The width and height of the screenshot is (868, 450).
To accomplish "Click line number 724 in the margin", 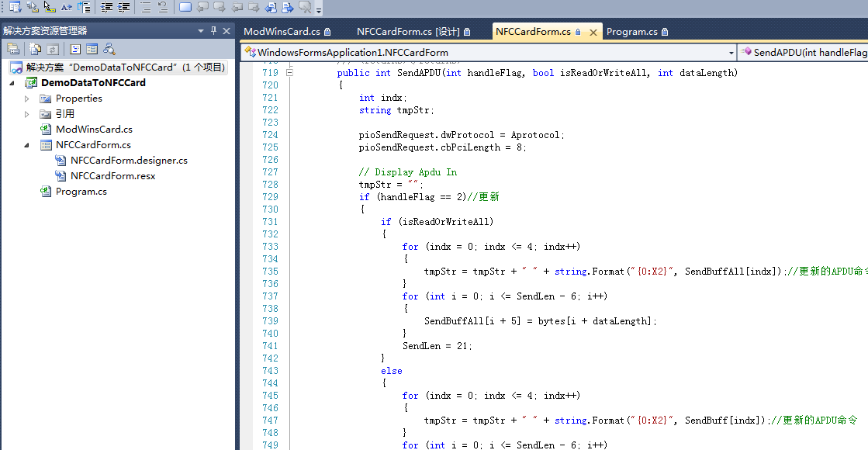I will point(270,135).
